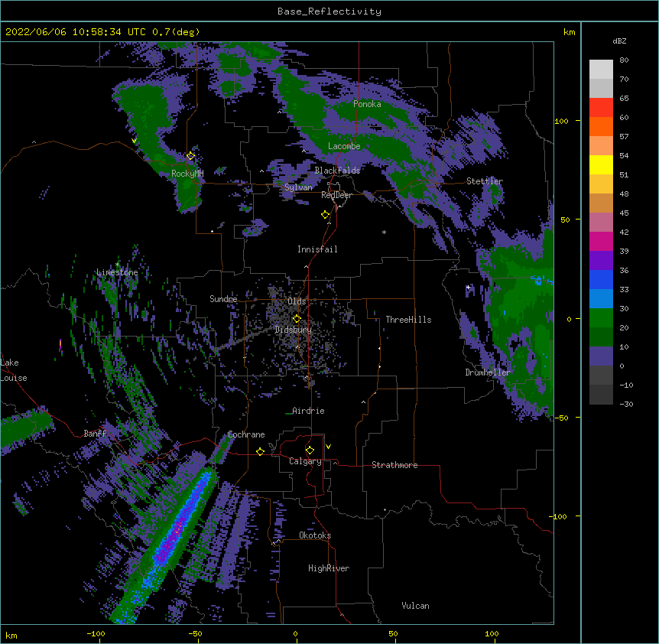Screen dimensions: 659x644
Task: Click the purple 10 dBZ legend swatch
Action: tap(601, 356)
